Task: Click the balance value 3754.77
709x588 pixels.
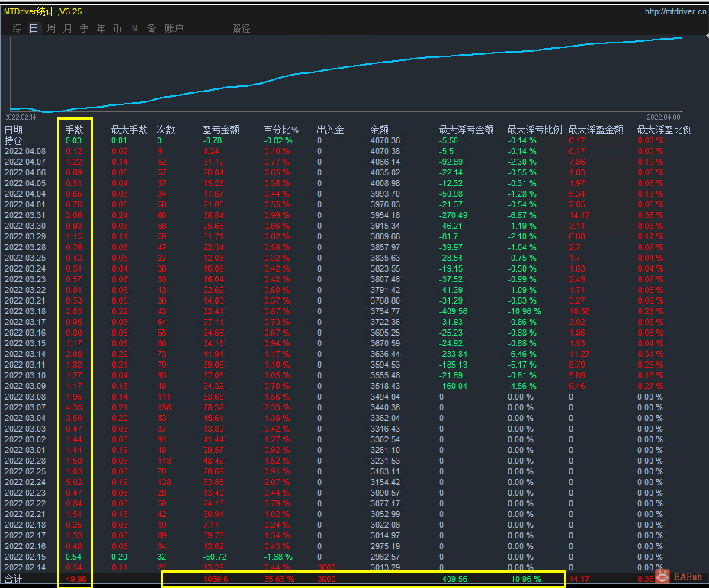Action: point(385,311)
